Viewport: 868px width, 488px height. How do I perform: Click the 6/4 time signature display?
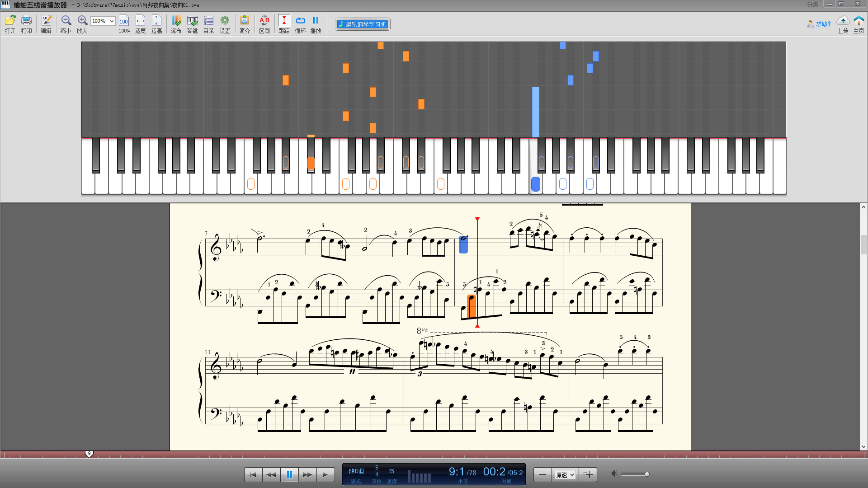377,471
